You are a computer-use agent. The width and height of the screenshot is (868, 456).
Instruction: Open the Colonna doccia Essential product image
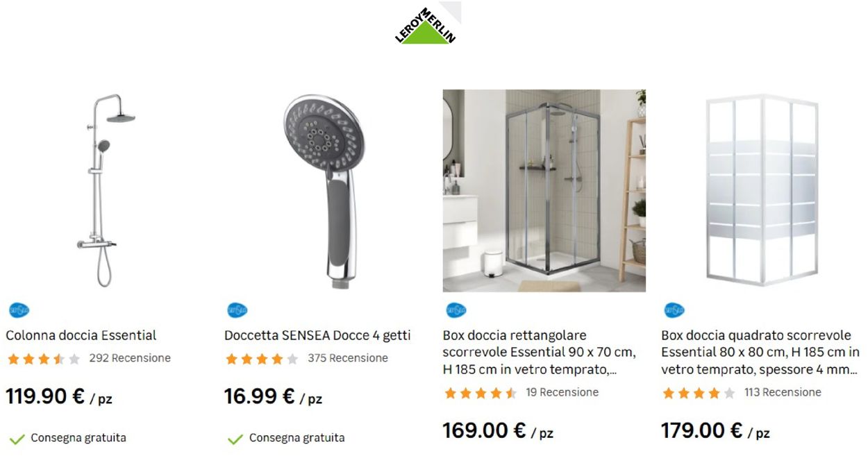click(104, 191)
